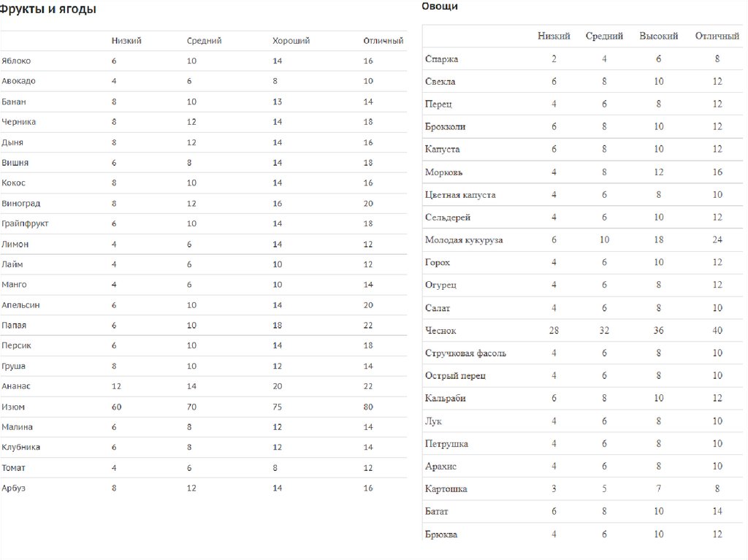The image size is (748, 560).
Task: Select the 'Изюм' row label
Action: coord(14,407)
